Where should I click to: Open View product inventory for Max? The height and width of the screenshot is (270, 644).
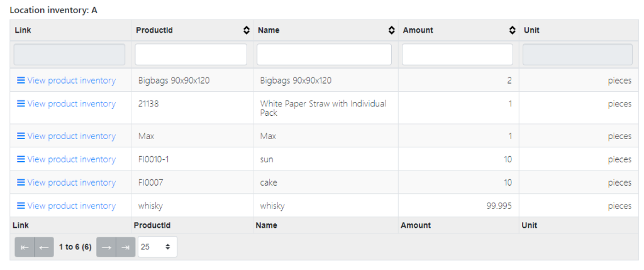click(x=66, y=136)
